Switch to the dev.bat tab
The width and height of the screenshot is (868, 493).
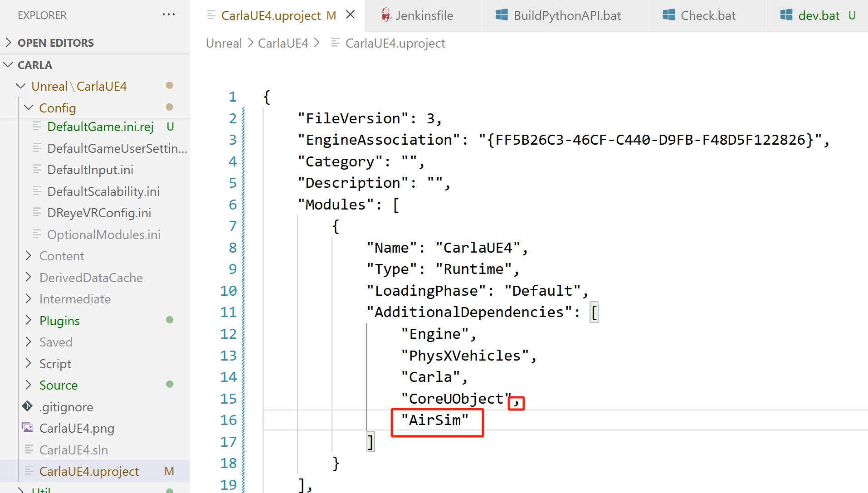coord(819,15)
